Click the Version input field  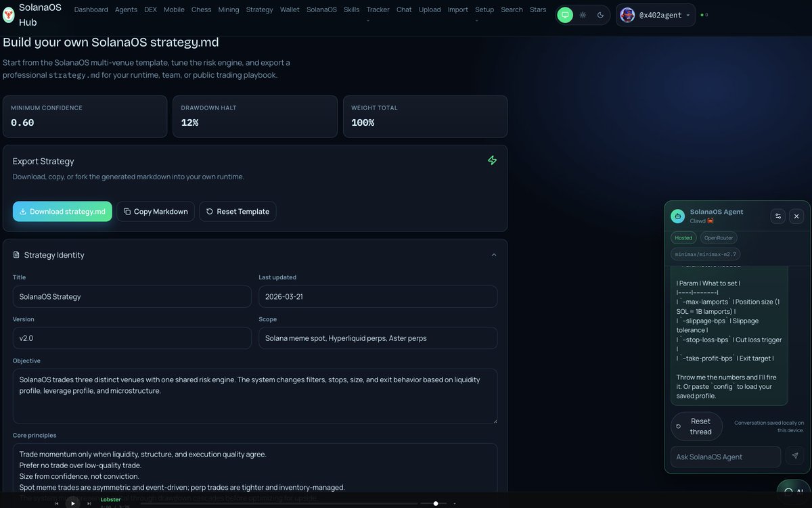pos(132,338)
